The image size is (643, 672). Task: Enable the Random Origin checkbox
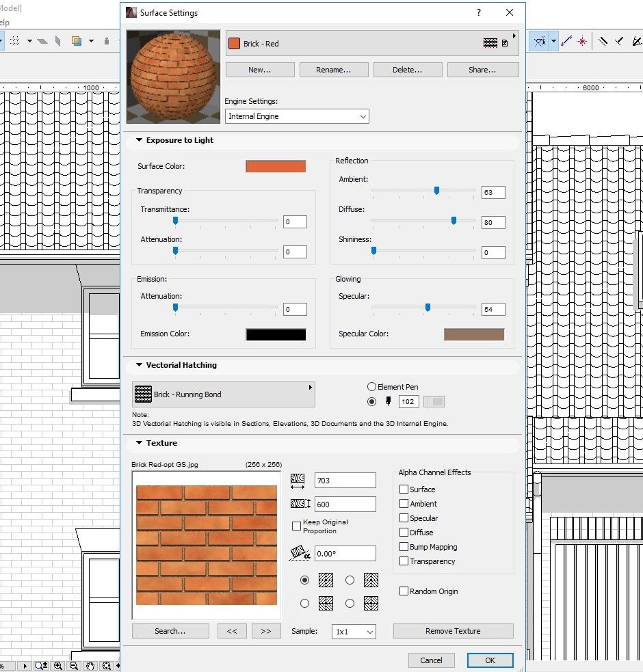click(404, 591)
